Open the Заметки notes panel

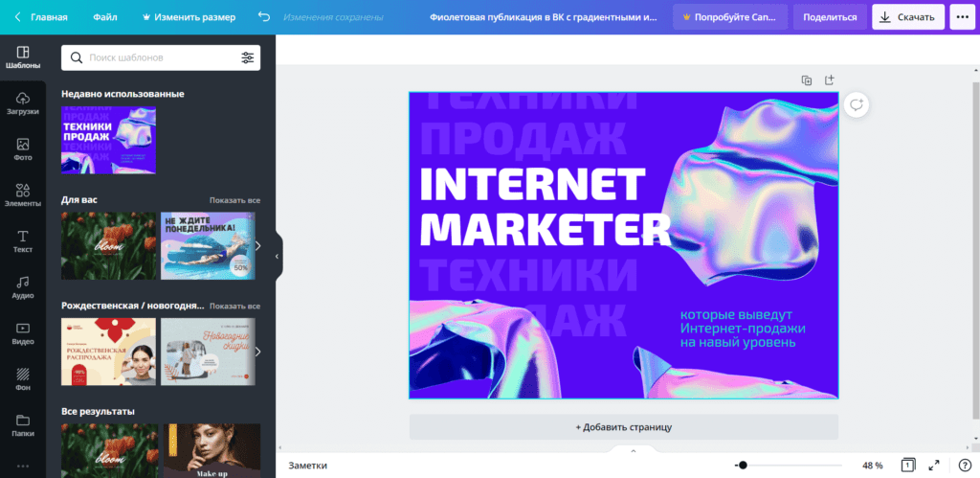[x=307, y=465]
